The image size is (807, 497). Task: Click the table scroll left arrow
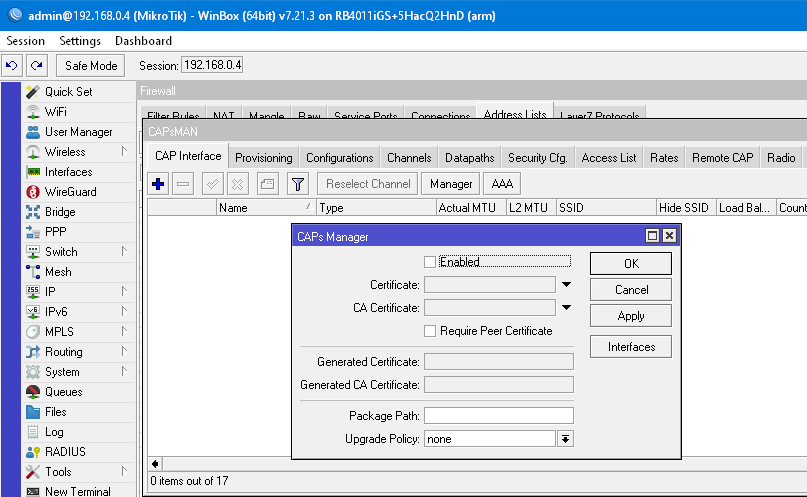coord(155,464)
